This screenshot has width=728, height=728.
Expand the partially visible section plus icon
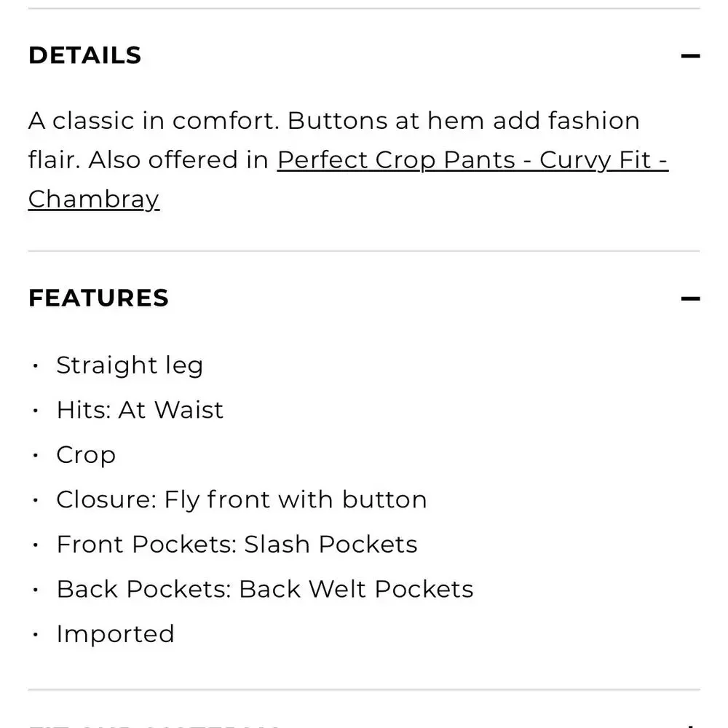(690, 725)
